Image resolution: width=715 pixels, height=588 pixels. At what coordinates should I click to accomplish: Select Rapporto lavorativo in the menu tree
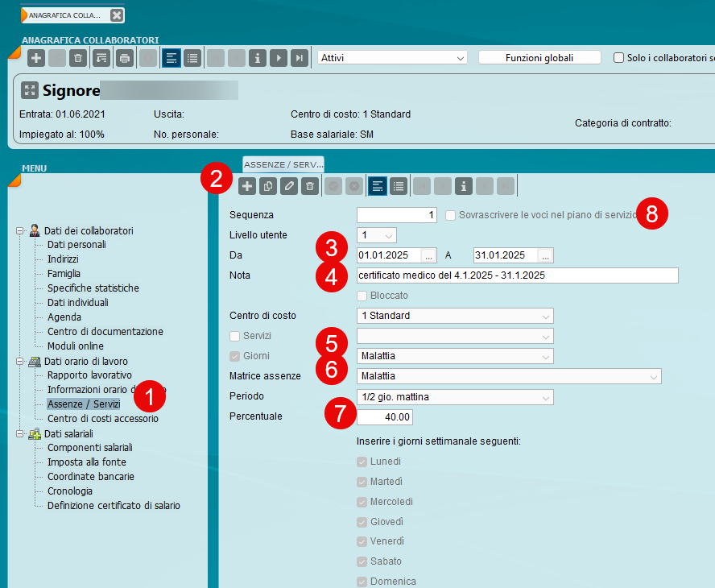click(89, 375)
